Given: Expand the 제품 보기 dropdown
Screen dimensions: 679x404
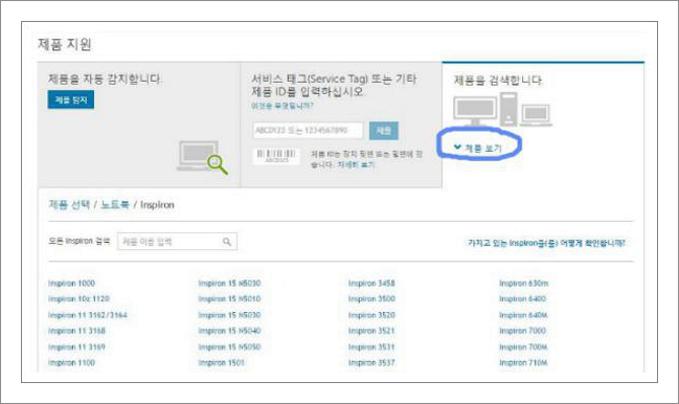Looking at the screenshot, I should (478, 148).
